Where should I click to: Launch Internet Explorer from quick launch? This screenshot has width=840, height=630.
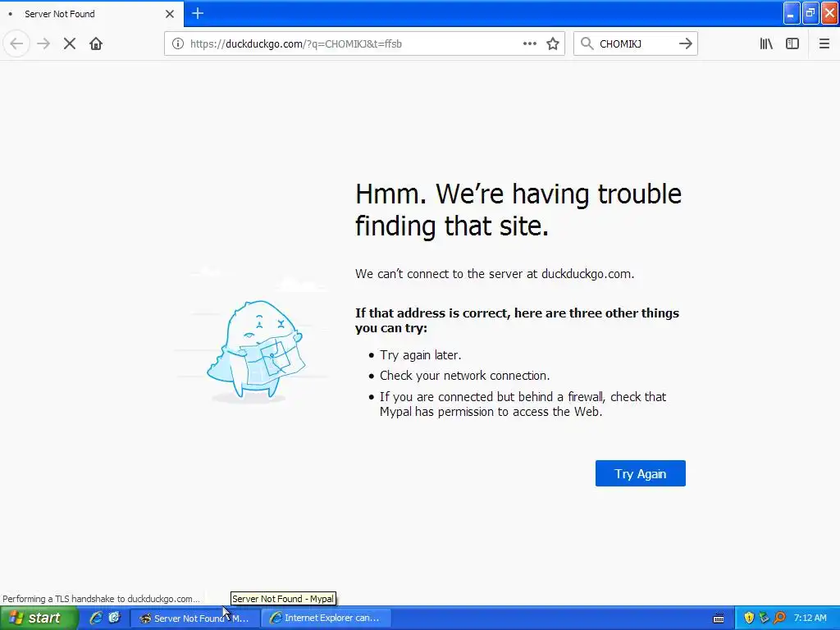96,618
